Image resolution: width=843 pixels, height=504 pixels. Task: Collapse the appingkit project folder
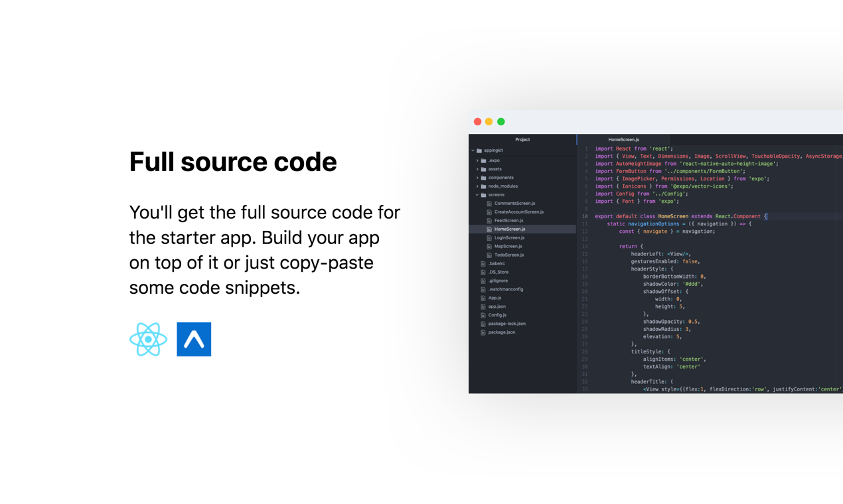point(473,151)
